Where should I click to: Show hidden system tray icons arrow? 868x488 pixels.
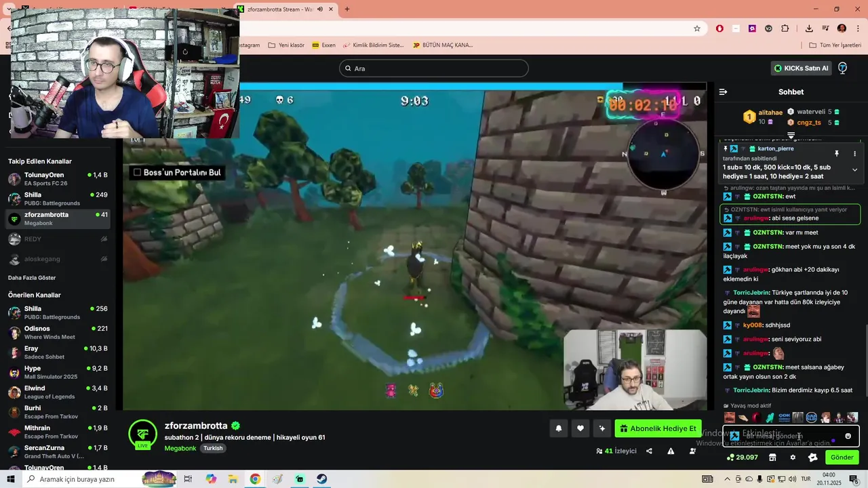click(728, 479)
